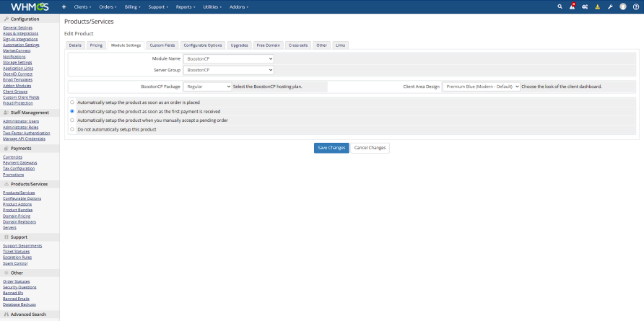Click the Advanced Search binoculars icon

pos(6,315)
